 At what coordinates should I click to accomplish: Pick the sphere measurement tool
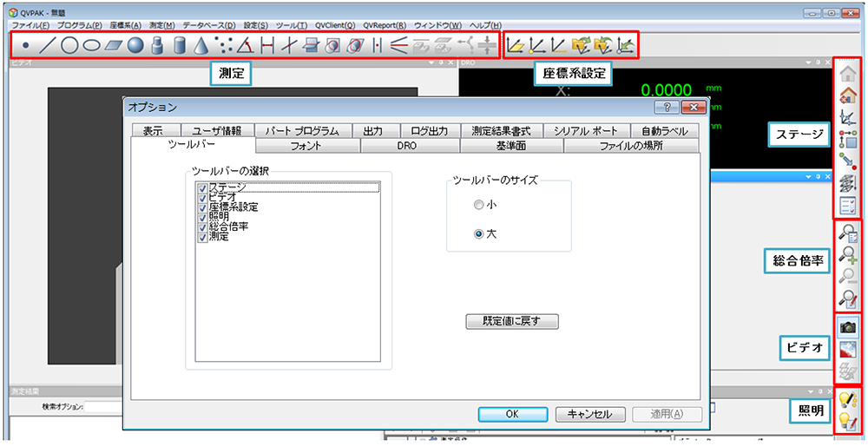[x=135, y=46]
